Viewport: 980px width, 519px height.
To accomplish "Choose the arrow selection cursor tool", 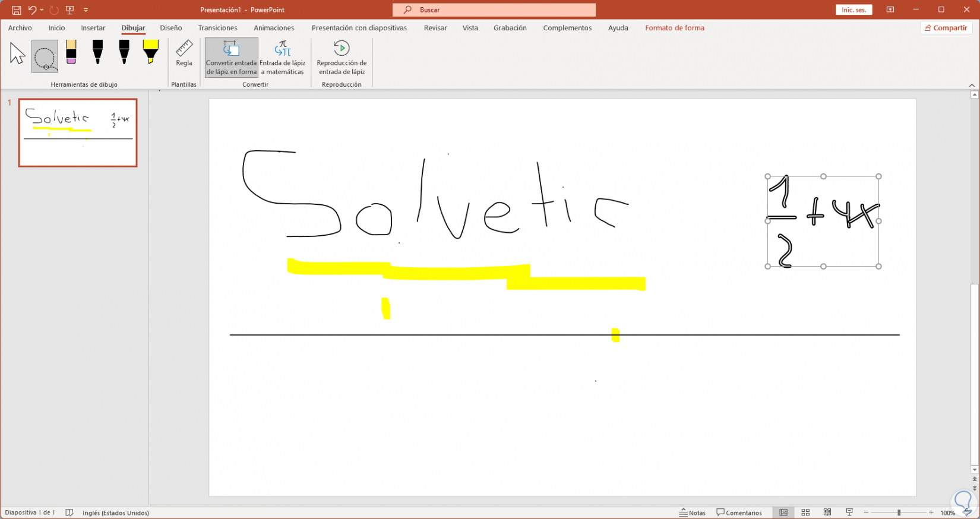I will [x=18, y=54].
